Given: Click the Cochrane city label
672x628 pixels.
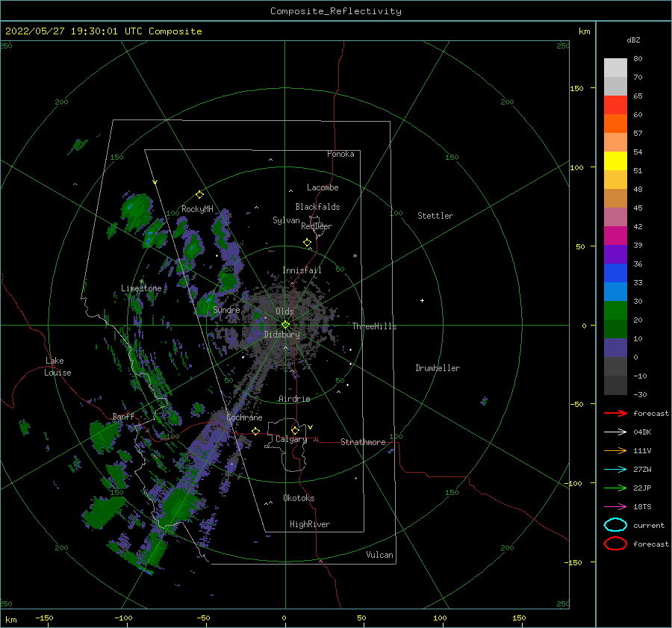Looking at the screenshot, I should point(244,417).
